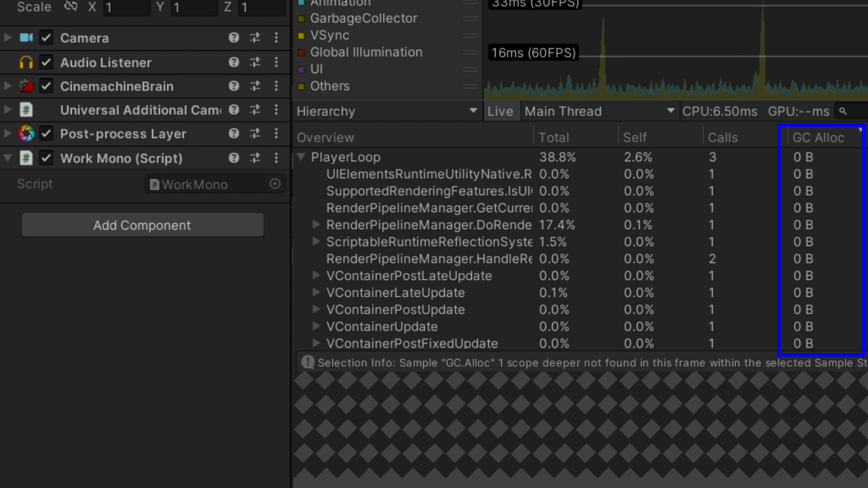The width and height of the screenshot is (868, 488).
Task: Sort by the Self column header
Action: (x=660, y=138)
